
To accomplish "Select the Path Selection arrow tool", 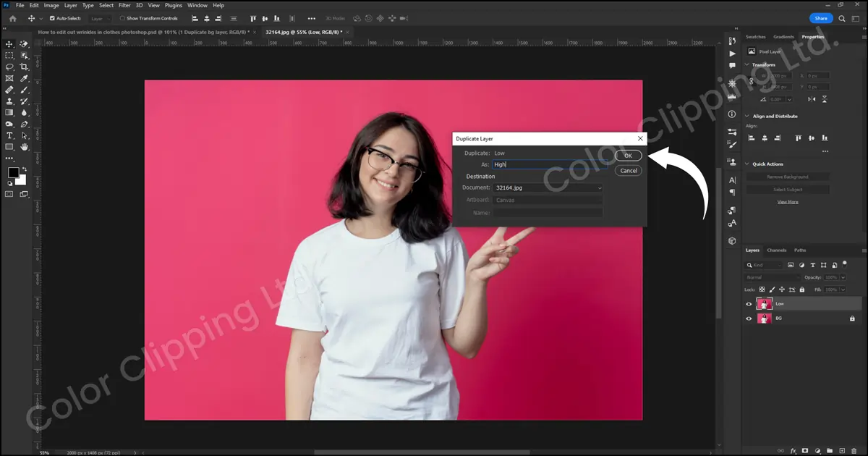I will pyautogui.click(x=24, y=135).
